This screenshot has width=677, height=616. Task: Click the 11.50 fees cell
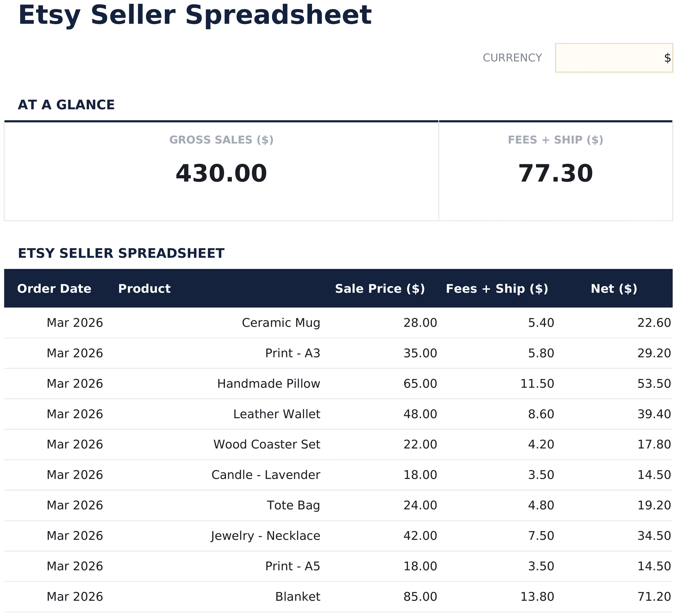point(537,383)
